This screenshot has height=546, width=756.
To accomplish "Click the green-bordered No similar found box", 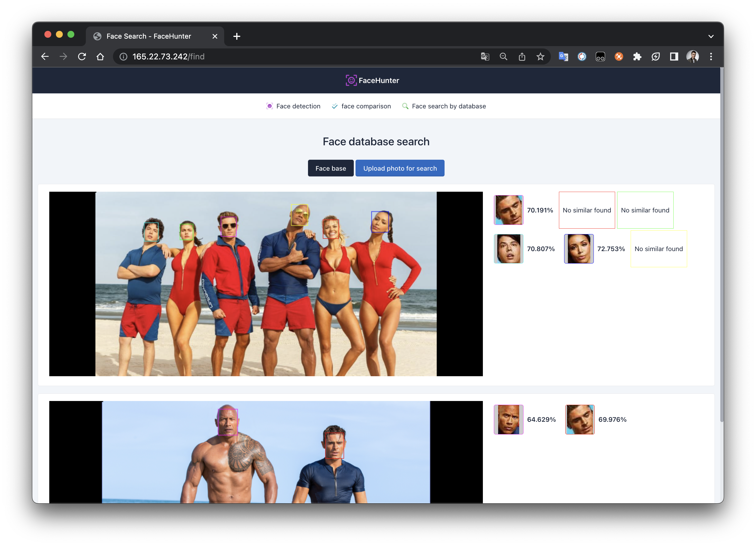I will [x=645, y=210].
